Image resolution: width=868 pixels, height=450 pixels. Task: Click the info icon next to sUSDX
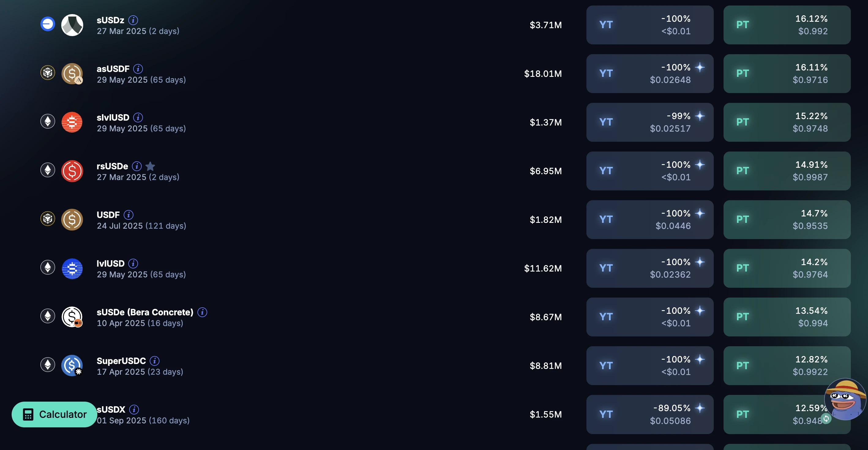coord(134,409)
